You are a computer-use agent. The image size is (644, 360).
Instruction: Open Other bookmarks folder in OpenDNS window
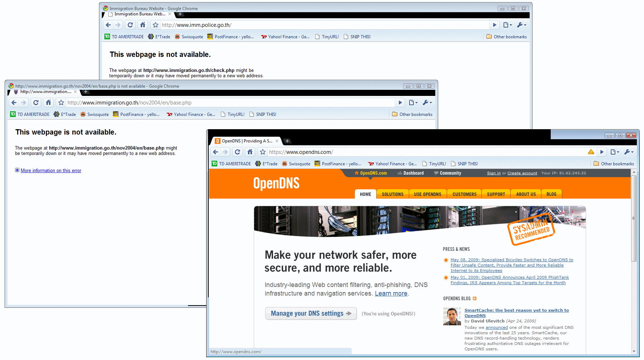tap(614, 164)
